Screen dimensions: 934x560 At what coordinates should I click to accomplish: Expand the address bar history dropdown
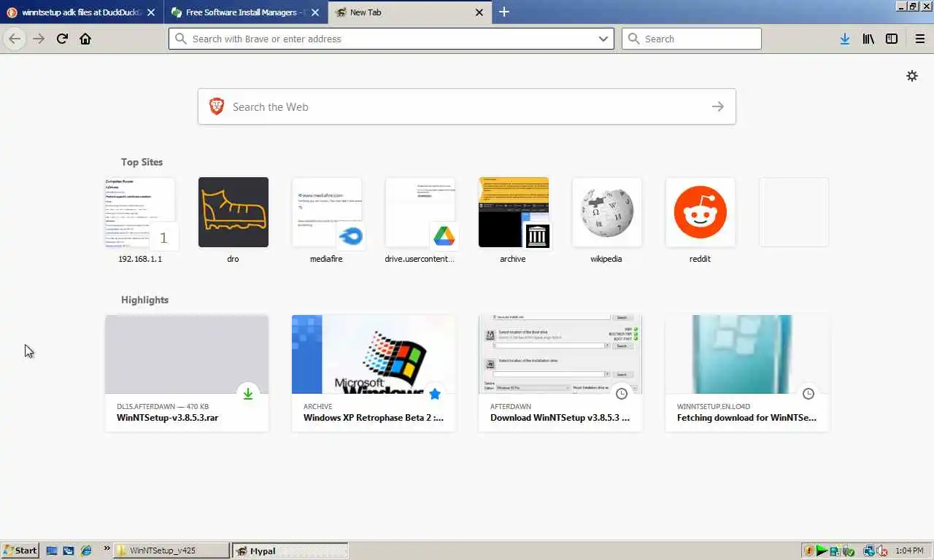[603, 39]
